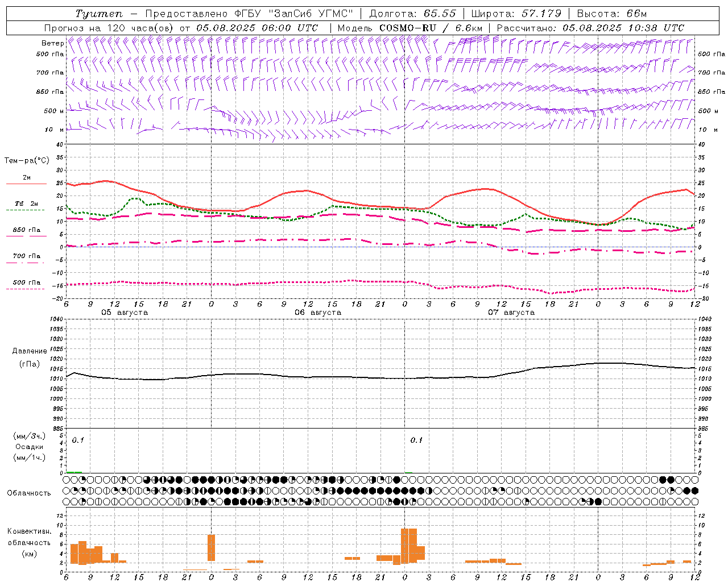Click the '0.1' value above the green bar
Viewport: 728px width, 582px height.
pos(78,440)
